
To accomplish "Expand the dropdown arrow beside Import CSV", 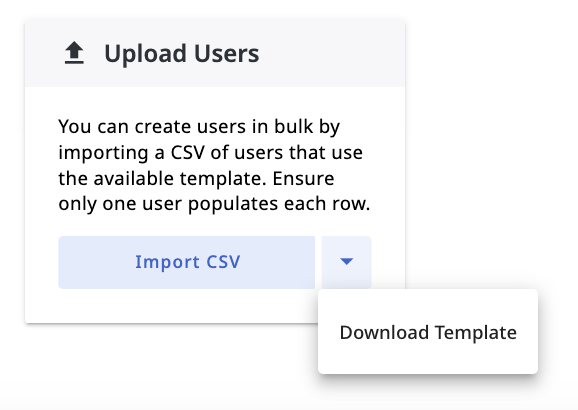I will (347, 262).
